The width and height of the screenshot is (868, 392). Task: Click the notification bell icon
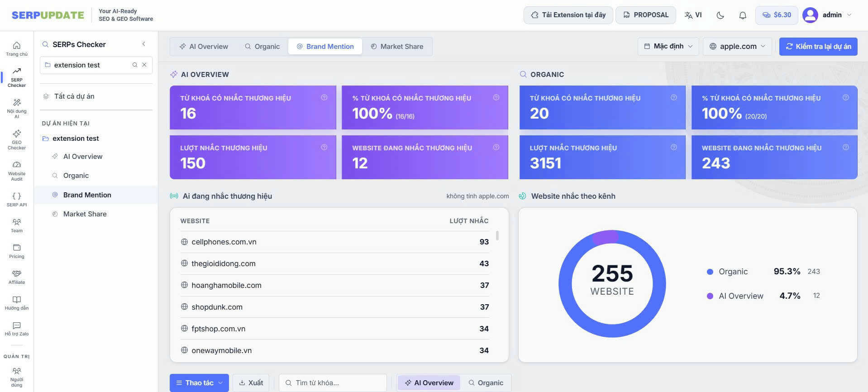tap(743, 15)
